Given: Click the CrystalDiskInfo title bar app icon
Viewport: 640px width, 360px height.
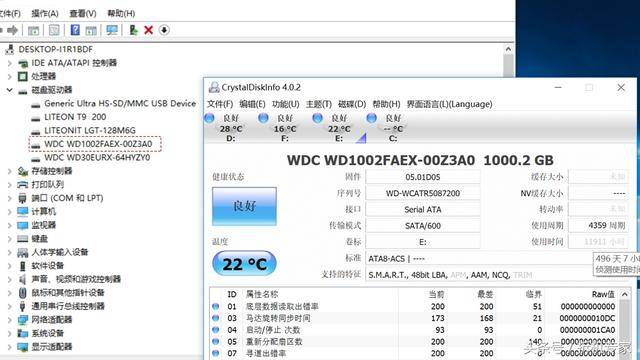Looking at the screenshot, I should tap(214, 87).
